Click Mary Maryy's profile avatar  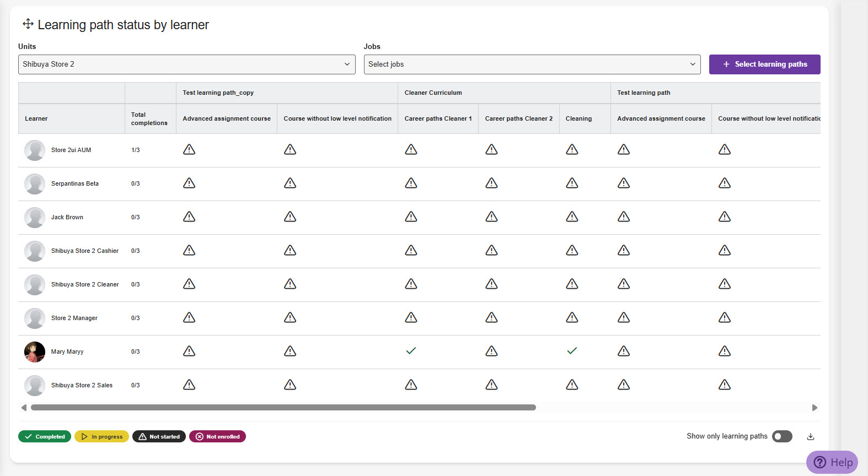35,351
